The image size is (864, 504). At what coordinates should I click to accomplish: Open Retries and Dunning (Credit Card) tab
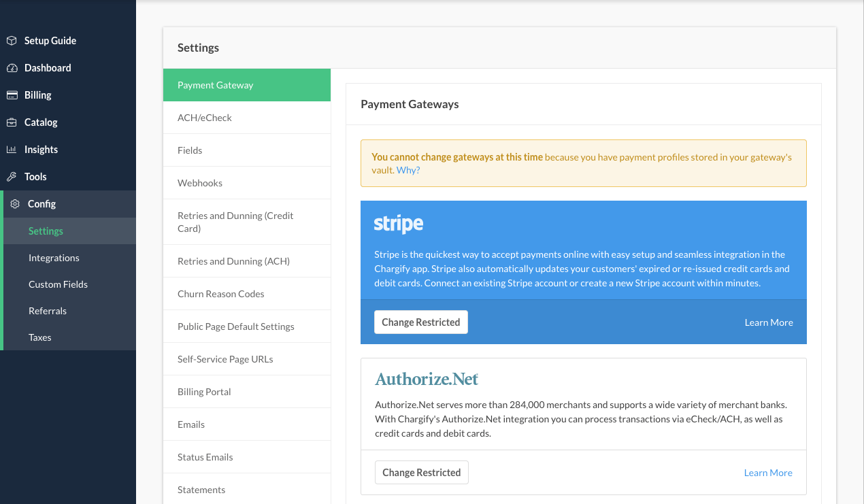click(x=247, y=222)
